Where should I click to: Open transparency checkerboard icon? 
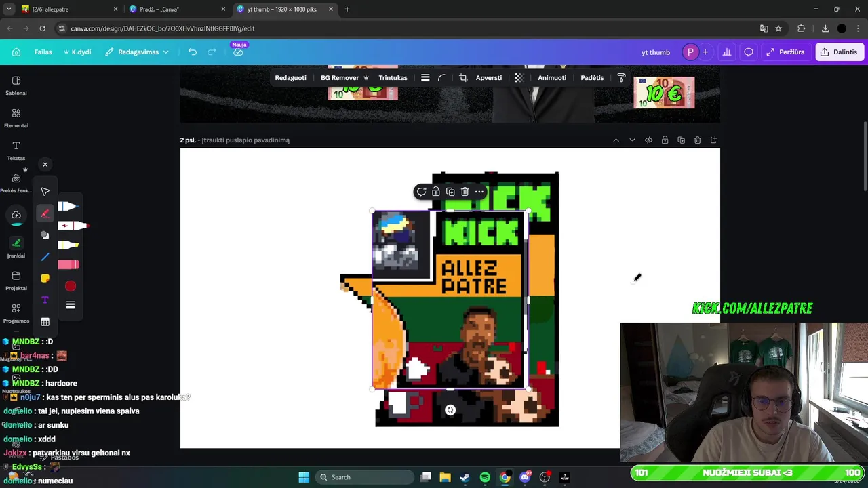(519, 78)
